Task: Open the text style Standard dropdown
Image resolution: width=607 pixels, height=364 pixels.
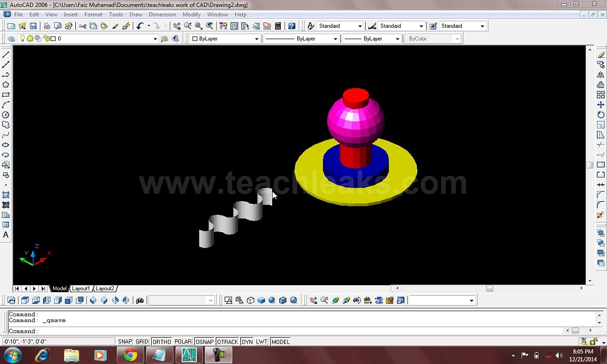Action: [x=360, y=26]
